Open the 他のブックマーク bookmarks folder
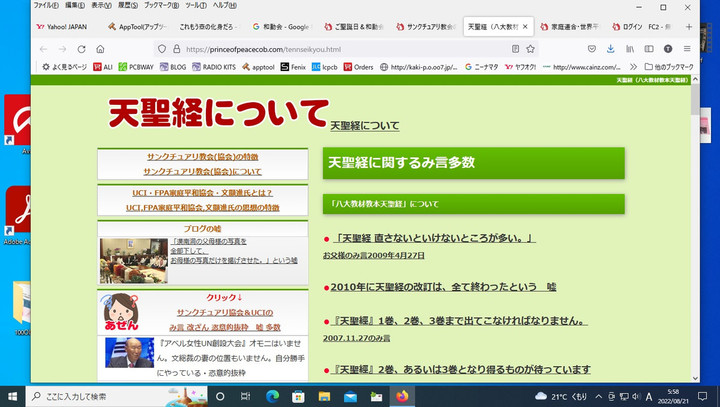The width and height of the screenshot is (720, 407). tap(667, 67)
